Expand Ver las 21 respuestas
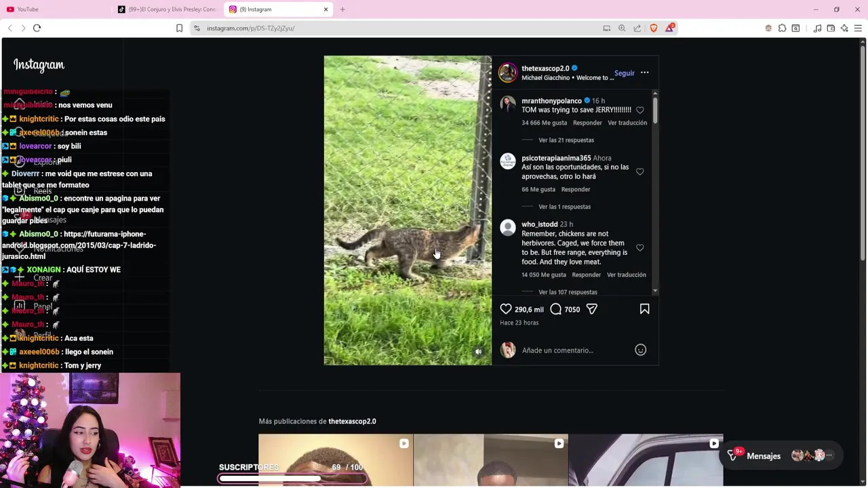 pos(566,140)
